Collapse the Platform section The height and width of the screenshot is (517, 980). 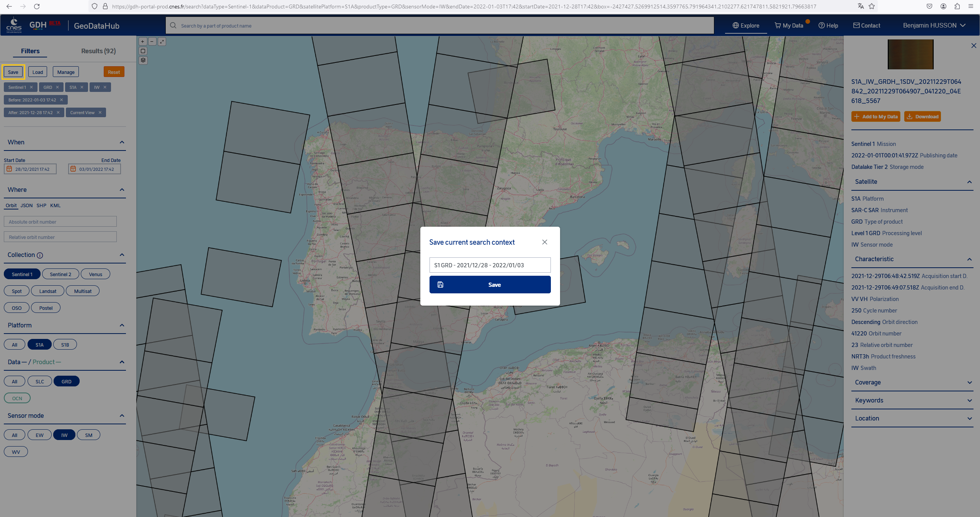[x=122, y=325]
